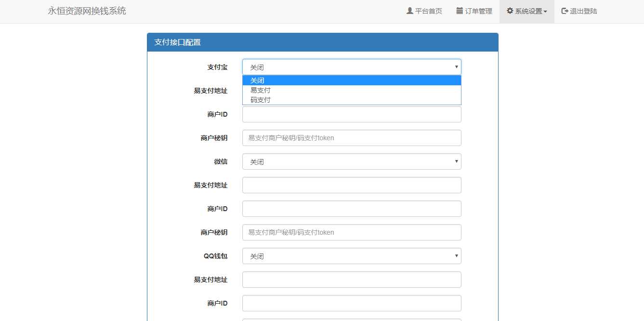The height and width of the screenshot is (321, 644).
Task: Click the 支付宝 dropdown arrow
Action: (456, 67)
